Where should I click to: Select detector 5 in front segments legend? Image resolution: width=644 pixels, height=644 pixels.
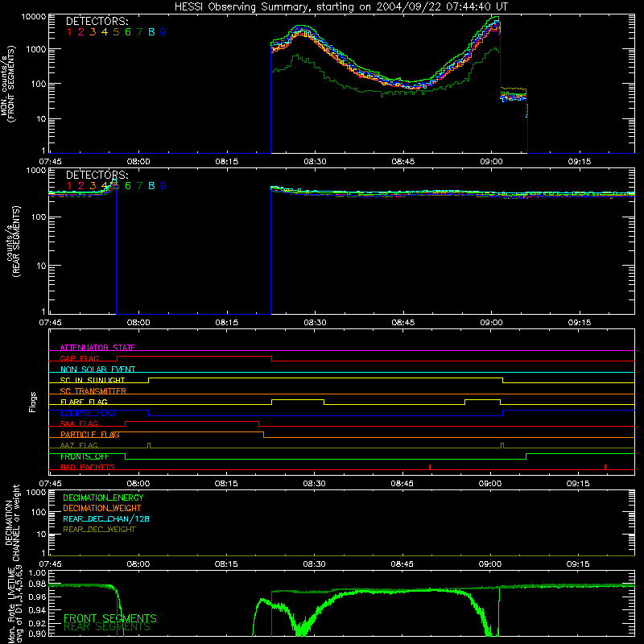(x=116, y=32)
